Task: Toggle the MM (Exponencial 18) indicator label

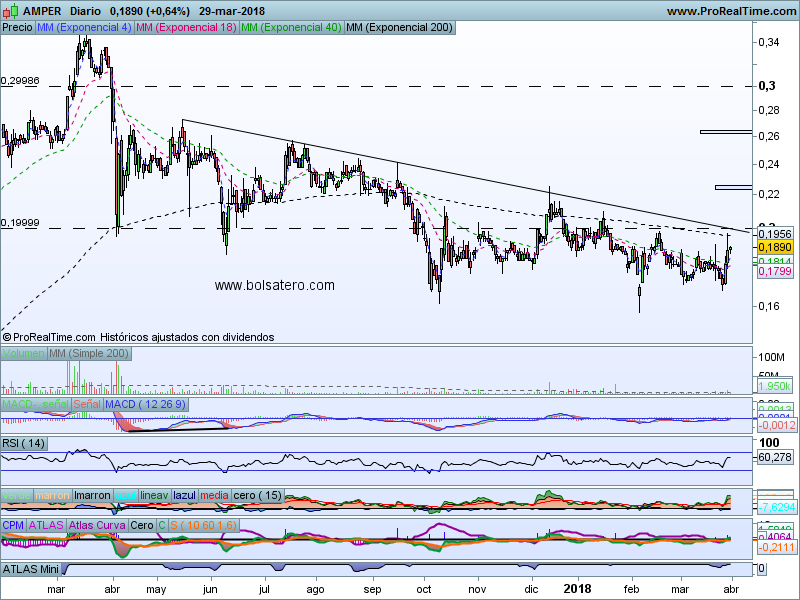Action: coord(186,28)
